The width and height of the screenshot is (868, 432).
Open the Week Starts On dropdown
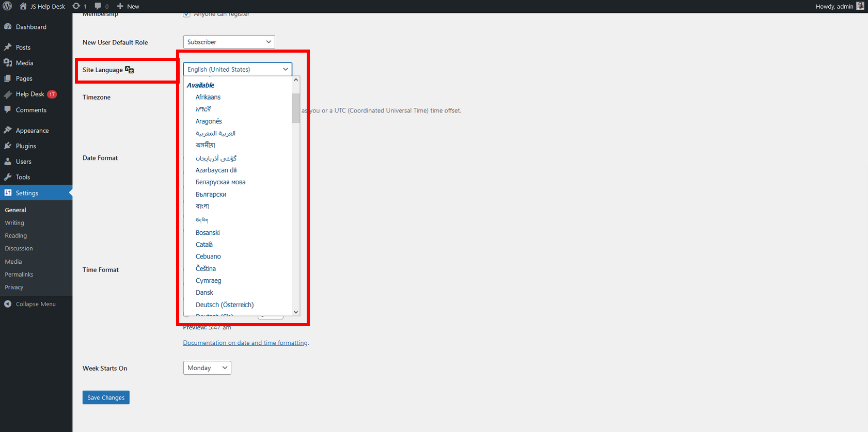pos(207,368)
